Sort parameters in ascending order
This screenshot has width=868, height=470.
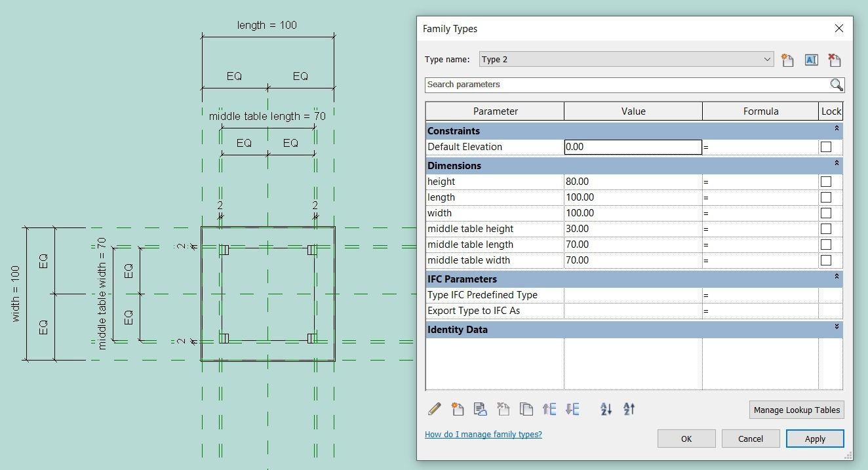(x=606, y=409)
